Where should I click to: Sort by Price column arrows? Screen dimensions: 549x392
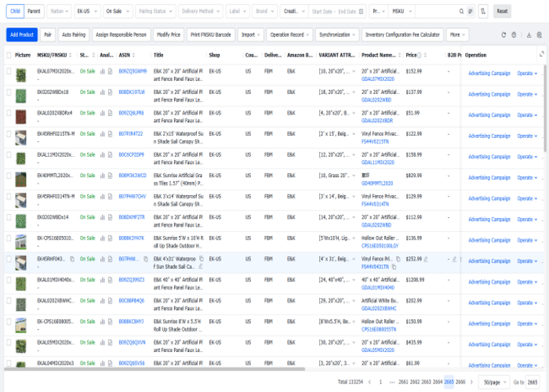coord(425,56)
